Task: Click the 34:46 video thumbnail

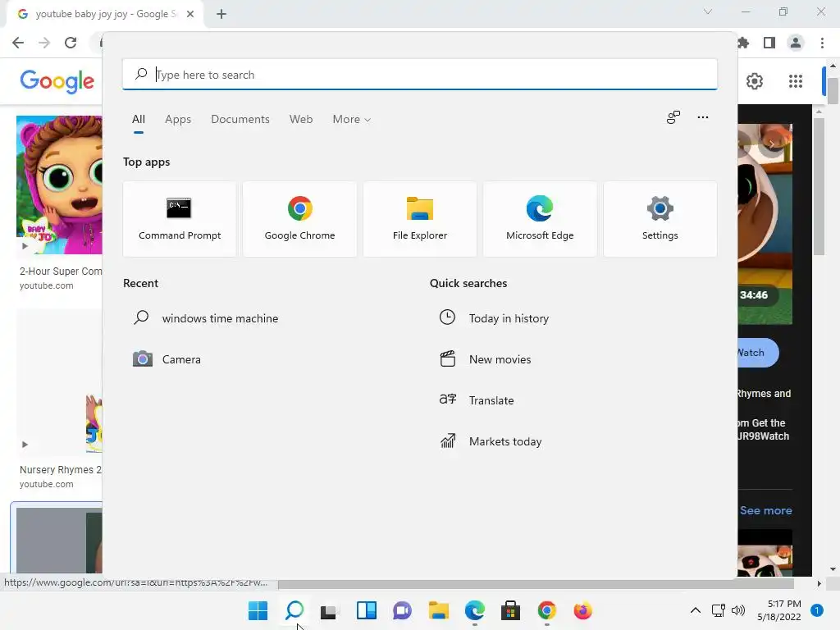Action: pos(765,224)
